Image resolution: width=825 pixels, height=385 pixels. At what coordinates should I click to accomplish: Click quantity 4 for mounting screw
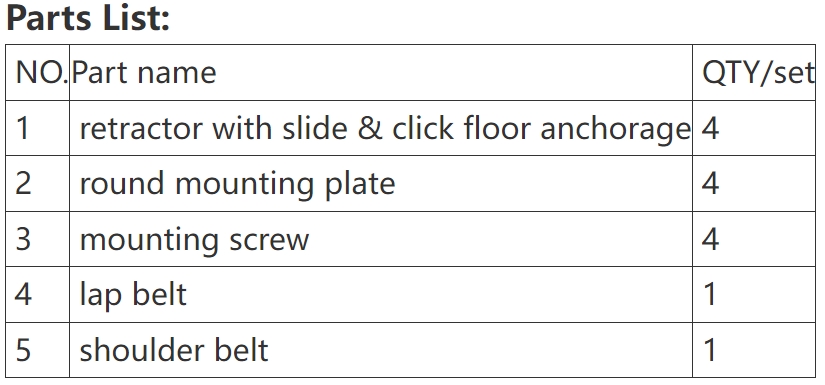point(753,239)
